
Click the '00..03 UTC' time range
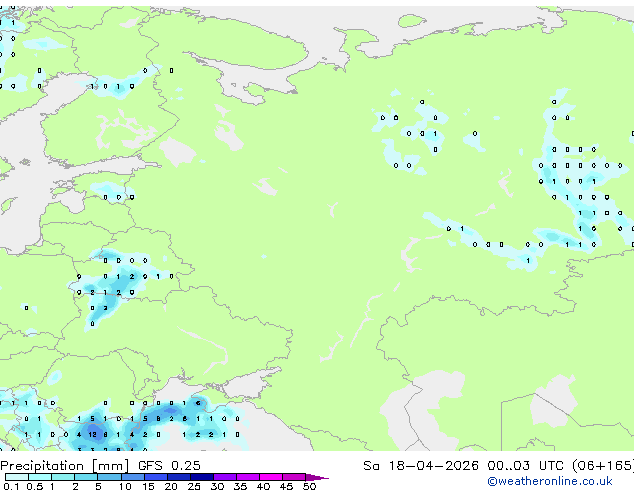pyautogui.click(x=525, y=466)
